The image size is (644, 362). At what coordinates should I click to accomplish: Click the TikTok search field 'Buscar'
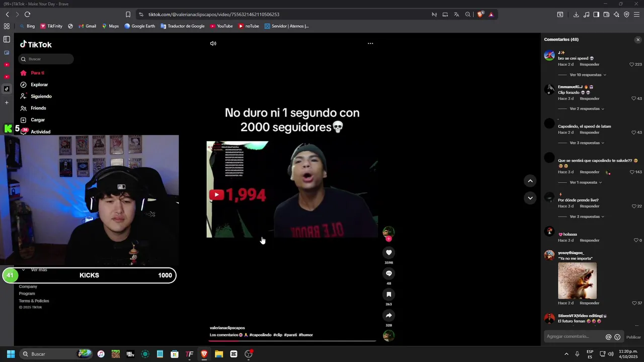click(46, 59)
